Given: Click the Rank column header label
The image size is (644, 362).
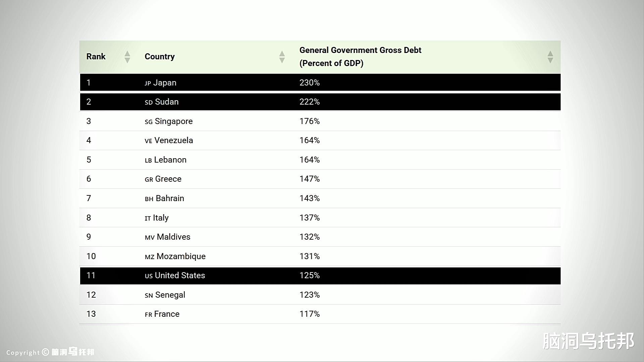Looking at the screenshot, I should pyautogui.click(x=96, y=57).
